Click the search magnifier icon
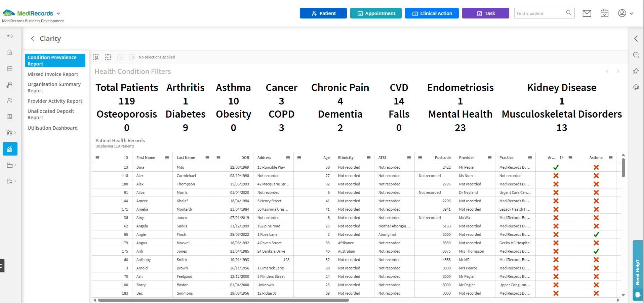The width and height of the screenshot is (644, 303). (x=569, y=13)
